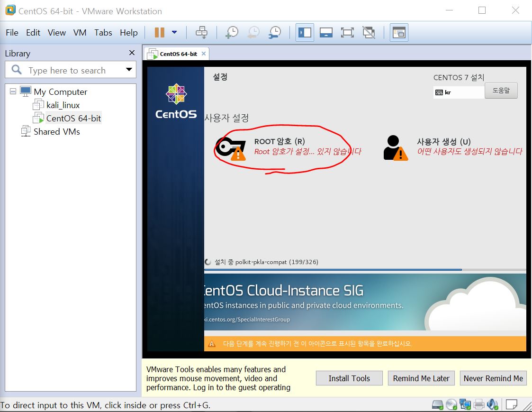Click the hard disk status bar icon
The height and width of the screenshot is (412, 532).
pyautogui.click(x=437, y=404)
